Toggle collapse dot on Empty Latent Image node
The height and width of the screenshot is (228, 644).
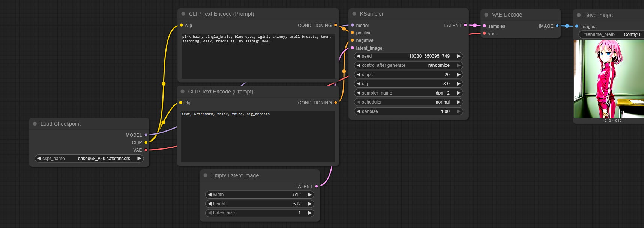coord(206,175)
